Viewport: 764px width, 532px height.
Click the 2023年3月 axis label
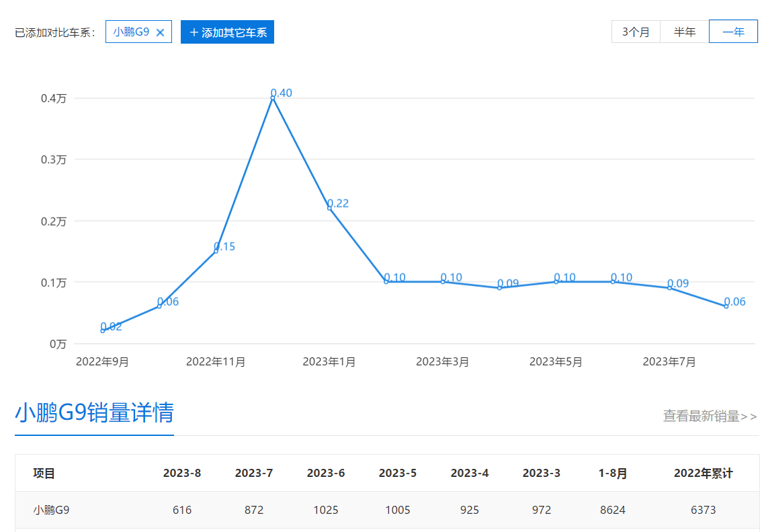pyautogui.click(x=442, y=362)
